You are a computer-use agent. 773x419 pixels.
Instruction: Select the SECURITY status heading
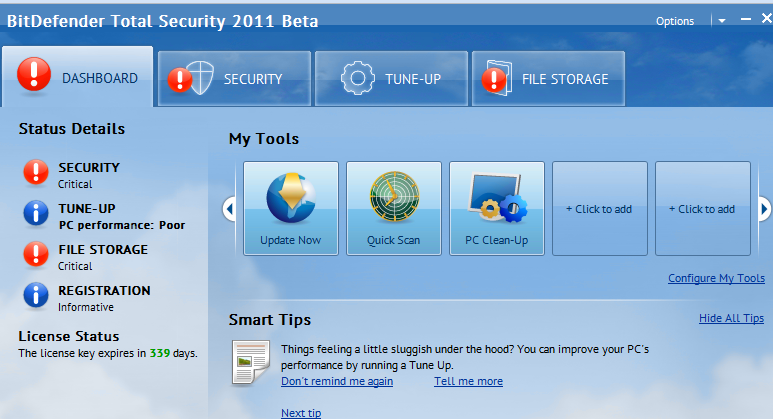[89, 168]
